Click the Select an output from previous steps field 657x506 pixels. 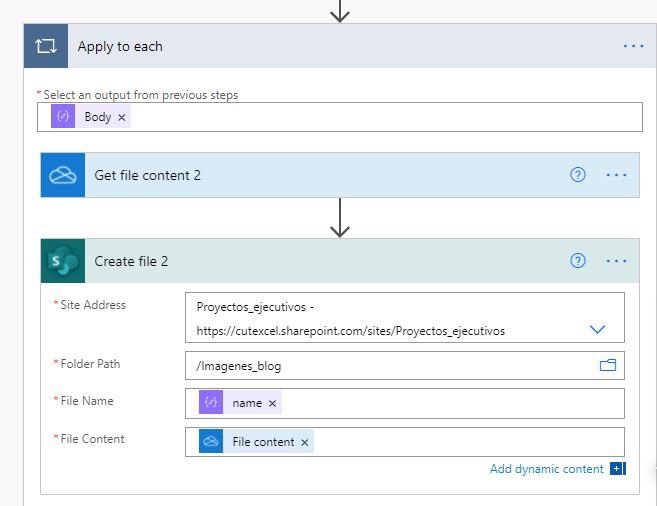click(x=340, y=117)
